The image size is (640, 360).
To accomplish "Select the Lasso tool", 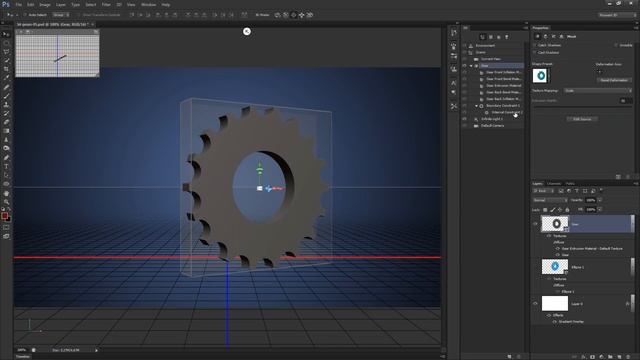I will pyautogui.click(x=6, y=52).
